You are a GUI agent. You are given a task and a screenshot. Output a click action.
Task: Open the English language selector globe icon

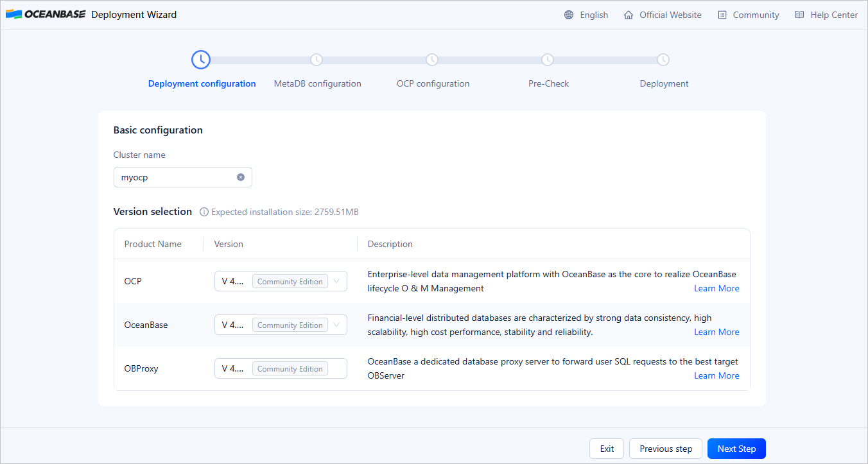[x=568, y=14]
